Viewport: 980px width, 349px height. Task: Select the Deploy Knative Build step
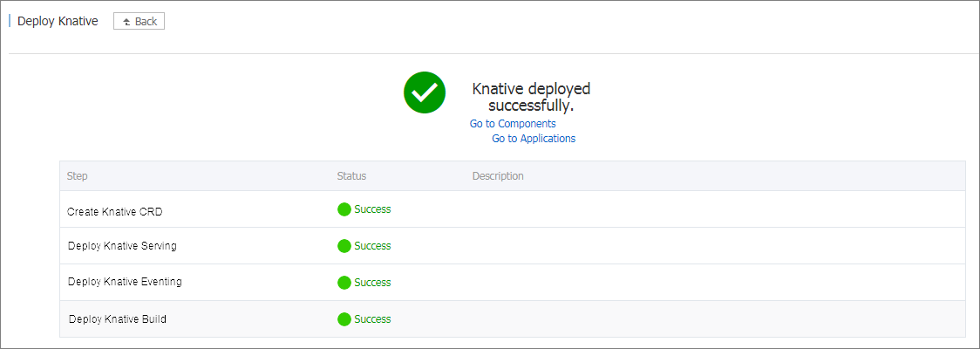[118, 319]
